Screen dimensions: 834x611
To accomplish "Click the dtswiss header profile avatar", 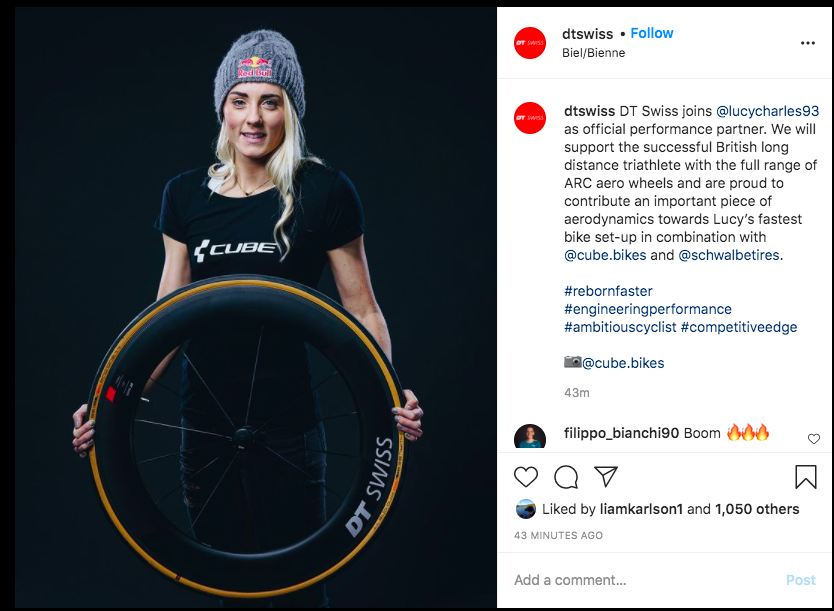I will (x=530, y=43).
